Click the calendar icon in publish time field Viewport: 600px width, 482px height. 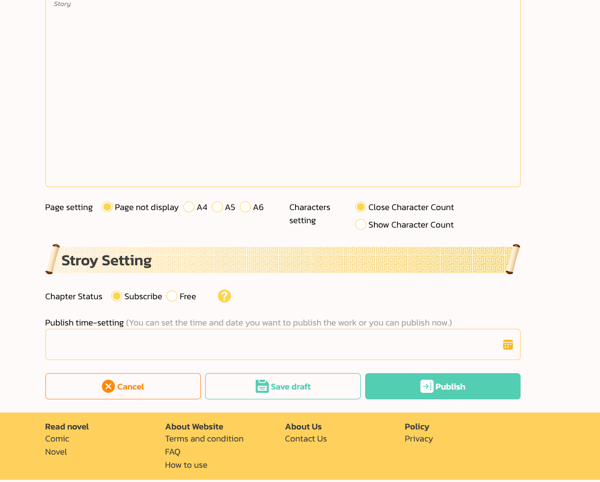507,345
